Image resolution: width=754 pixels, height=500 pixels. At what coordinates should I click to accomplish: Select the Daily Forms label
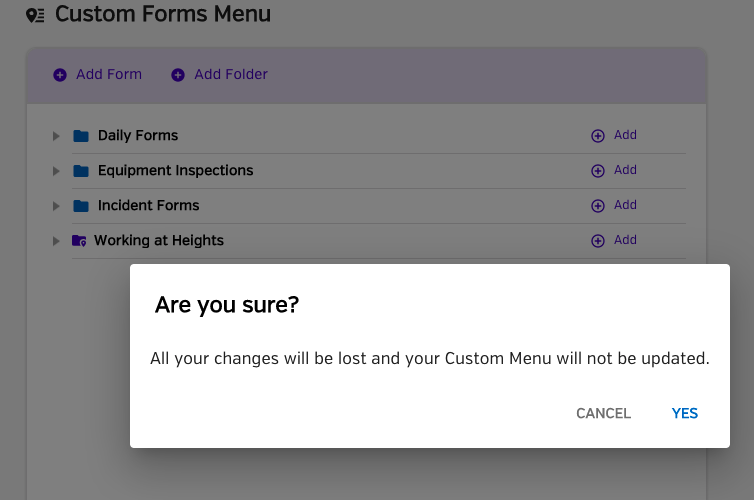pyautogui.click(x=138, y=136)
